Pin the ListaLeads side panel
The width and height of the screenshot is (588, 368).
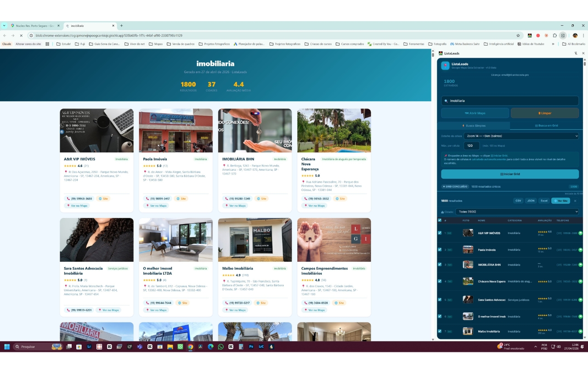(x=576, y=53)
